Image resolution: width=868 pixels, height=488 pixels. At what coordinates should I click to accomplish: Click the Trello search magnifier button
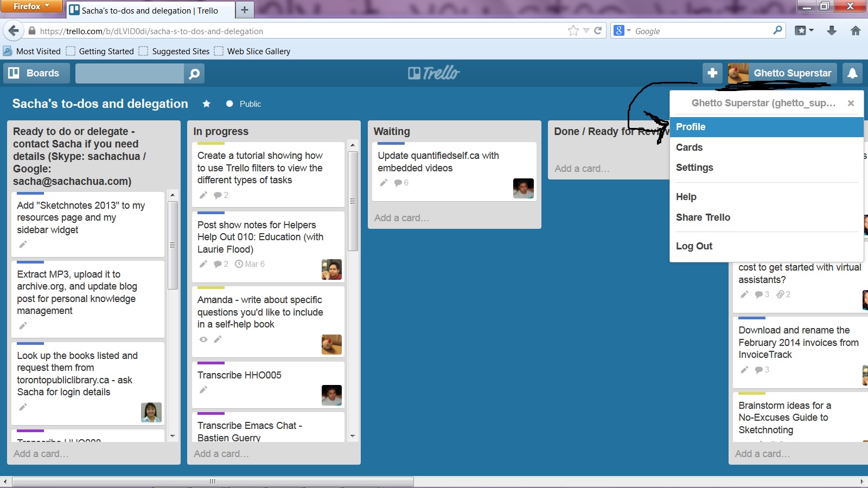pos(194,73)
